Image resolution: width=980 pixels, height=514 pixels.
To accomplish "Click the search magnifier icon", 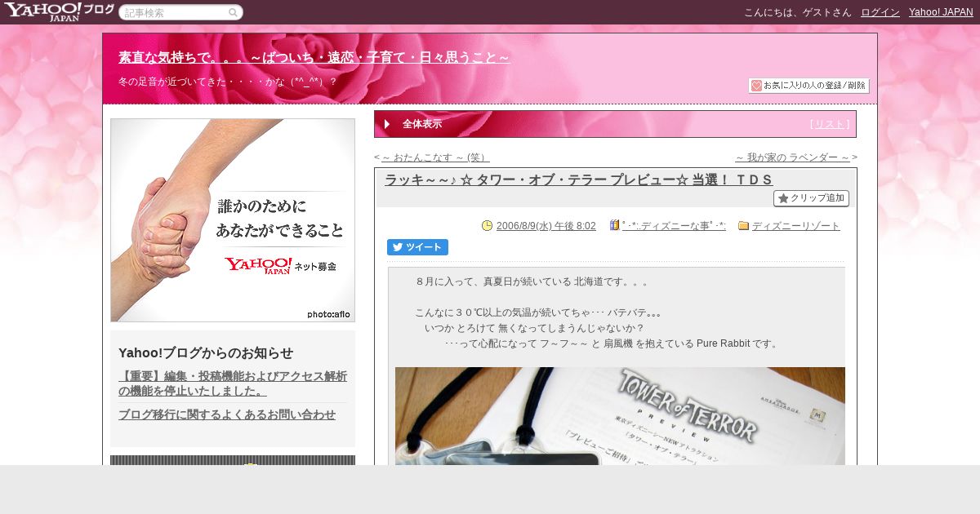I will 234,12.
